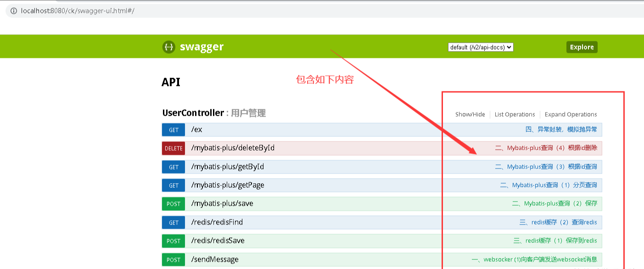Expand the /ex endpoint path
Viewport: 644px width, 269px height.
tap(196, 130)
